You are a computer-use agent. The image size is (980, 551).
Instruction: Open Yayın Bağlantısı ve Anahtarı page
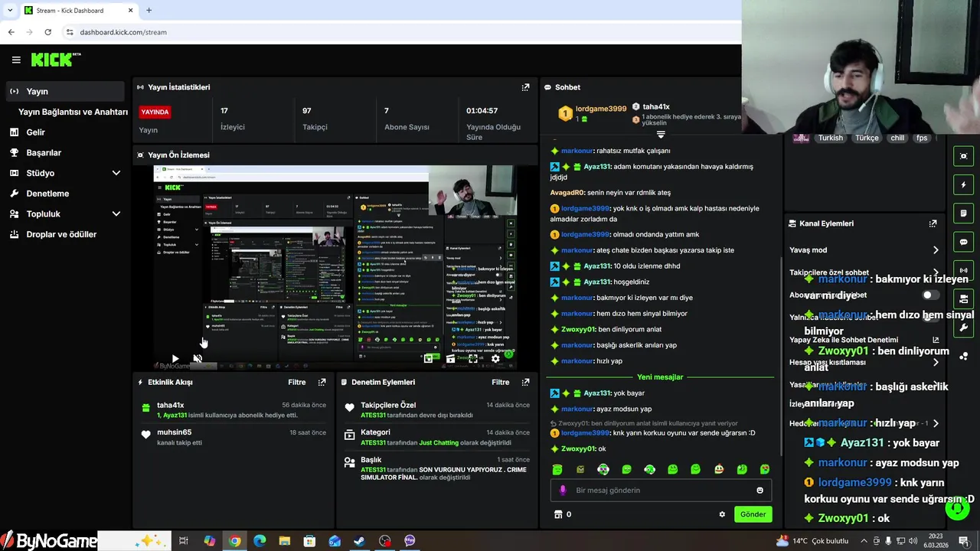coord(73,112)
